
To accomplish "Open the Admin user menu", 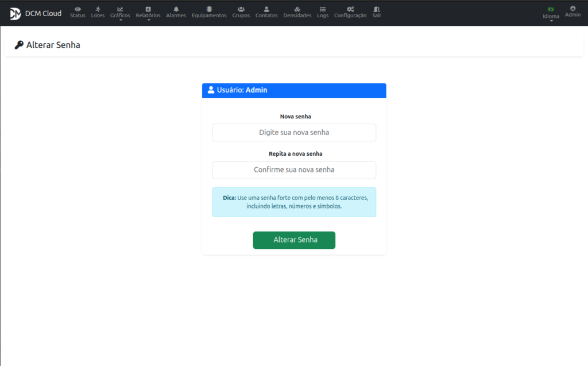I will (x=572, y=11).
